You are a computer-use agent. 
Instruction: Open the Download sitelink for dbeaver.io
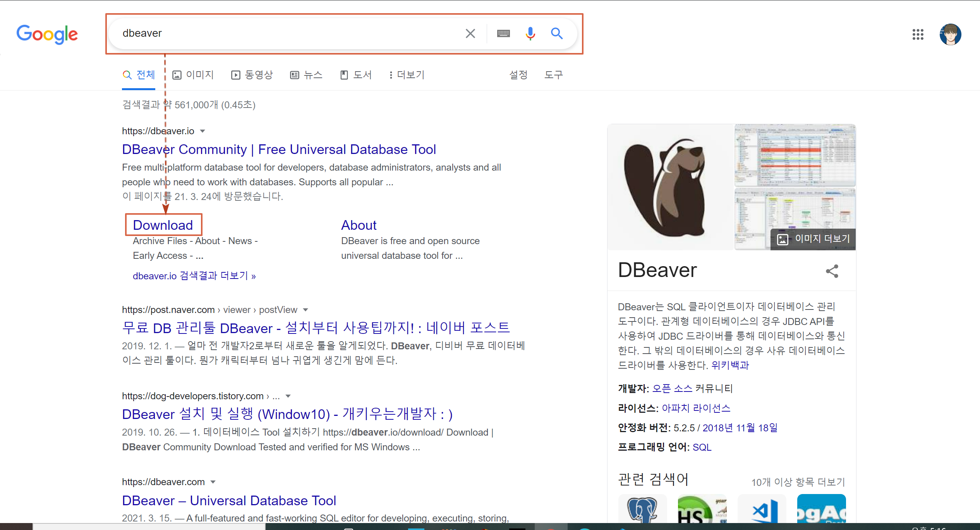163,225
